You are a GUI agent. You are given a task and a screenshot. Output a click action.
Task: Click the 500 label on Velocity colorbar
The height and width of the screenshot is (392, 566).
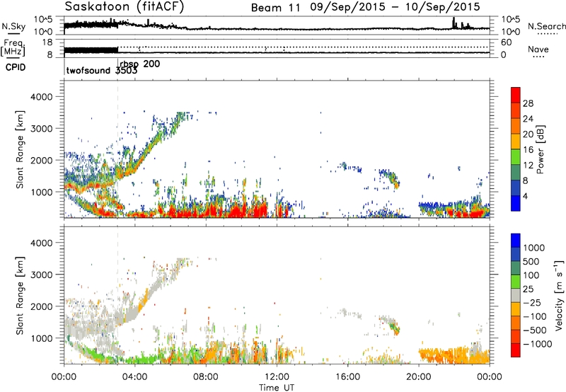tap(533, 261)
